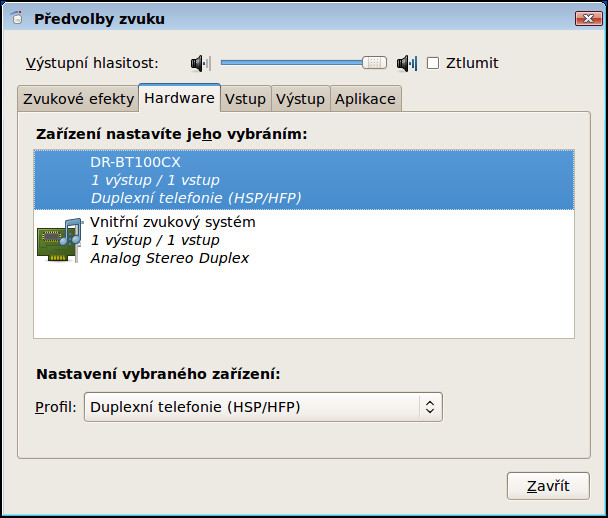Click the output volume slider handle
The image size is (608, 518).
[374, 63]
